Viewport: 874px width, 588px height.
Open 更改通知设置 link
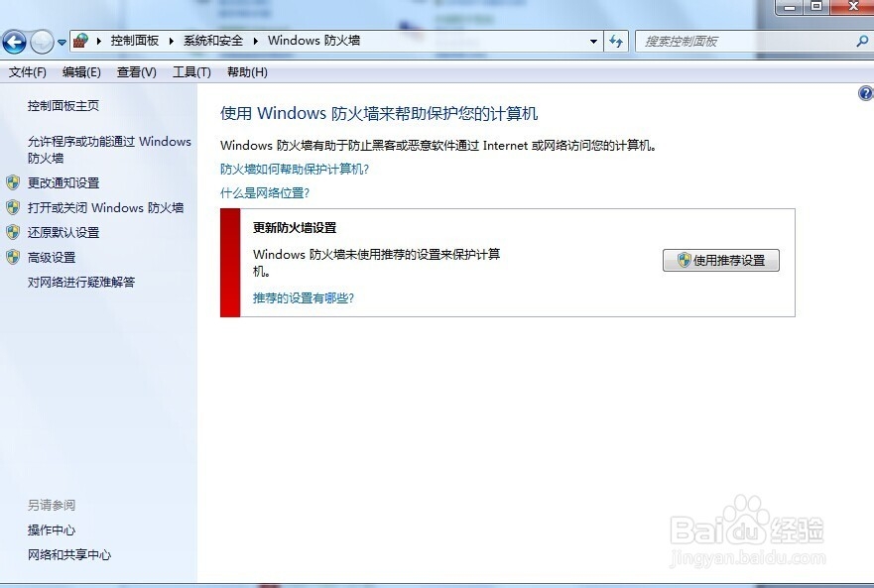(x=63, y=182)
